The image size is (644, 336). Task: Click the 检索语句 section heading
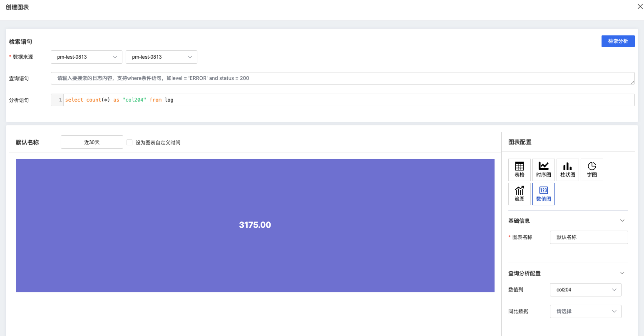click(21, 42)
